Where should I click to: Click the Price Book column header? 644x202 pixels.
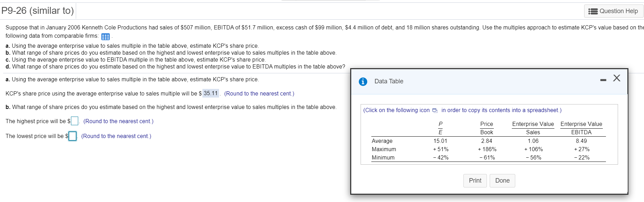(x=487, y=128)
